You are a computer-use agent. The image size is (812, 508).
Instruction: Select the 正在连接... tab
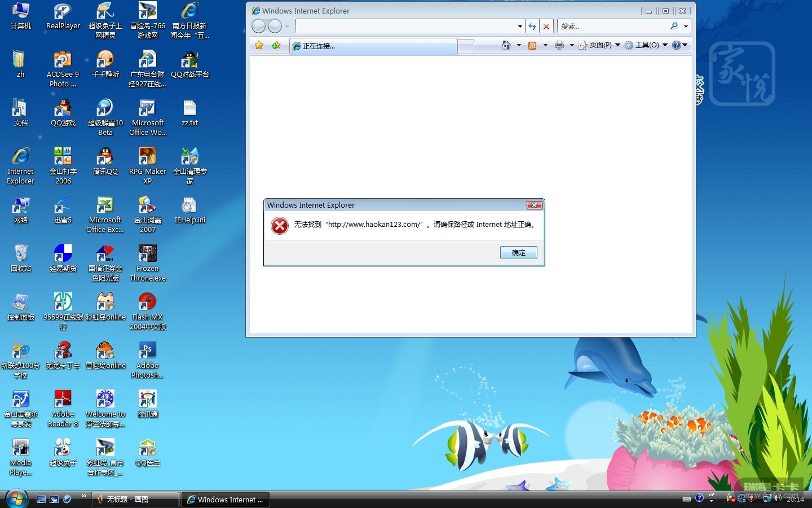click(373, 46)
